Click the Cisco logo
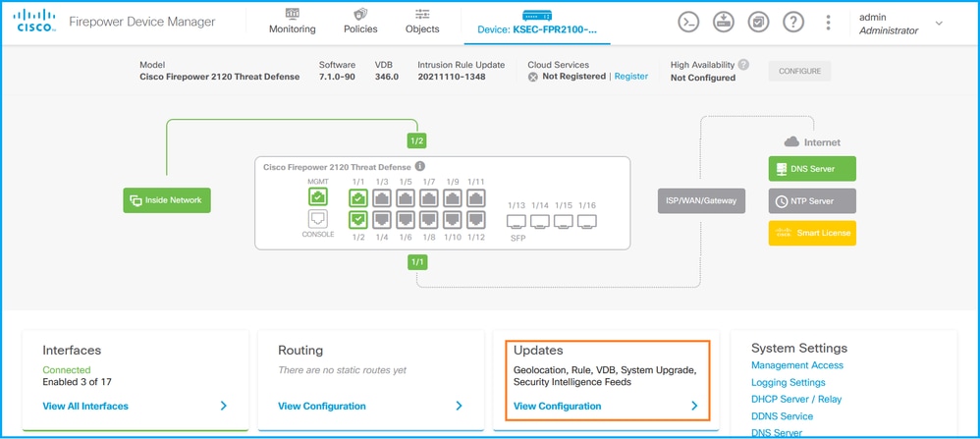The image size is (980, 439). pos(33,22)
